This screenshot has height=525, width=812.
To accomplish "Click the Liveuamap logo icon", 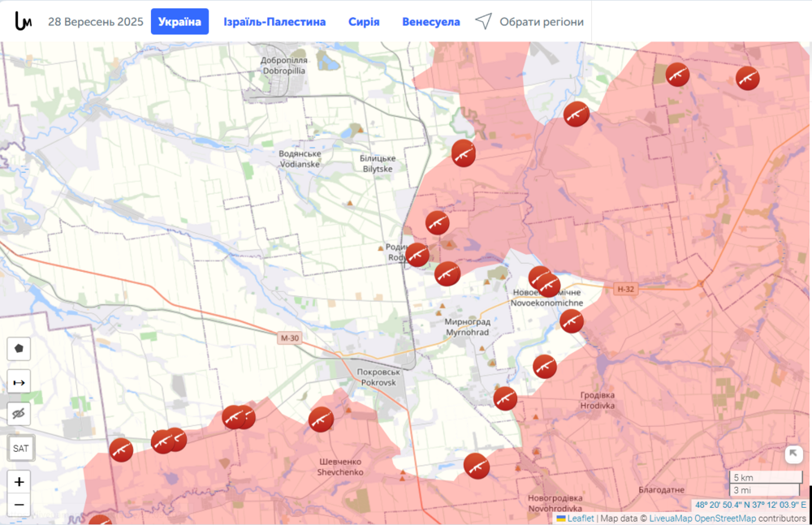I will click(24, 21).
